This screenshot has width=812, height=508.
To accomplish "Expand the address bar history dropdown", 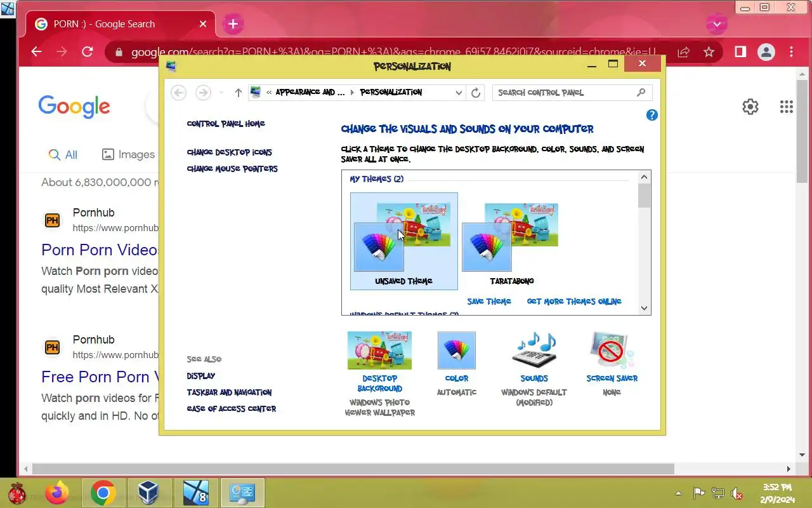I will 459,93.
